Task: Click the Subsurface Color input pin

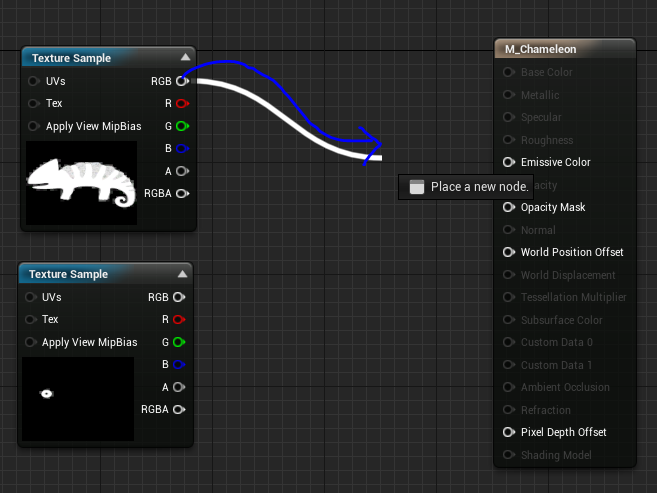Action: pyautogui.click(x=509, y=320)
